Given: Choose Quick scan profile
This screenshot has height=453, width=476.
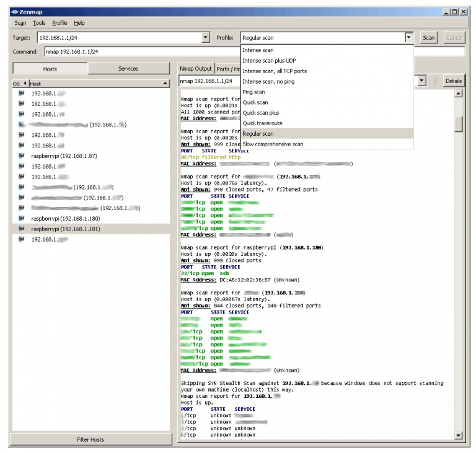Looking at the screenshot, I should pos(327,102).
